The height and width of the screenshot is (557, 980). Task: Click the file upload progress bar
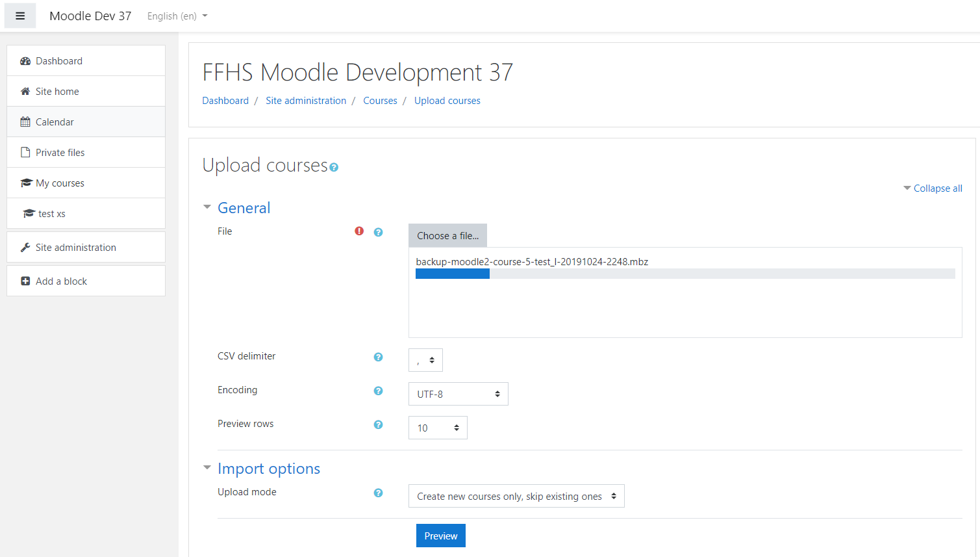click(685, 274)
